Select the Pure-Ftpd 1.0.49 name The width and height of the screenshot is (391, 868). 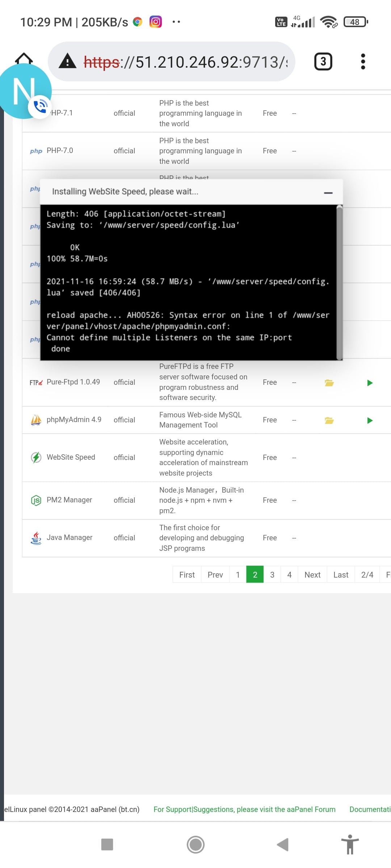pos(73,382)
